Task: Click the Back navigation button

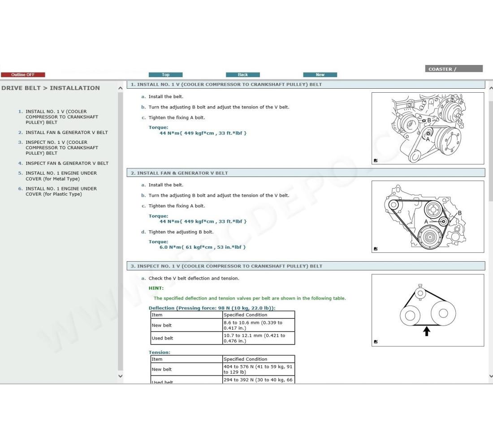Action: click(243, 74)
